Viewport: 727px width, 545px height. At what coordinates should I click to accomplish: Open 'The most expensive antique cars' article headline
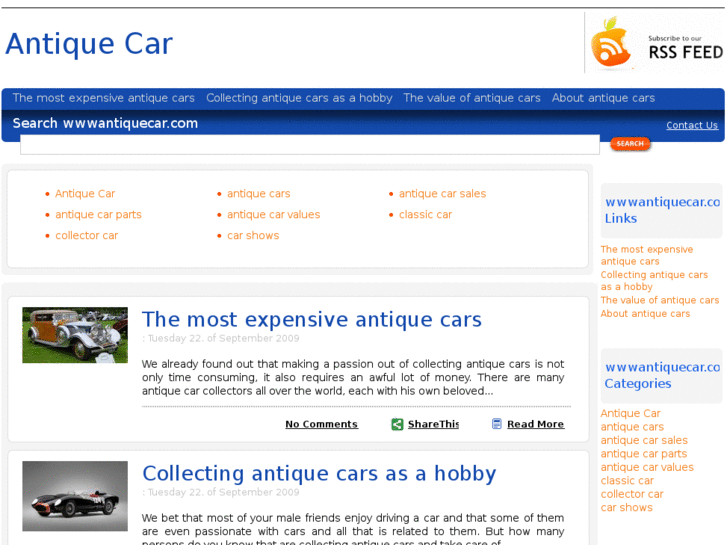[x=312, y=320]
